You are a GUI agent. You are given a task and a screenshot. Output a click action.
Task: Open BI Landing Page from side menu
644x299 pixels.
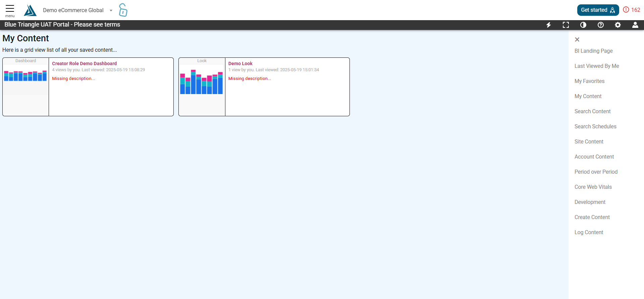pyautogui.click(x=593, y=51)
